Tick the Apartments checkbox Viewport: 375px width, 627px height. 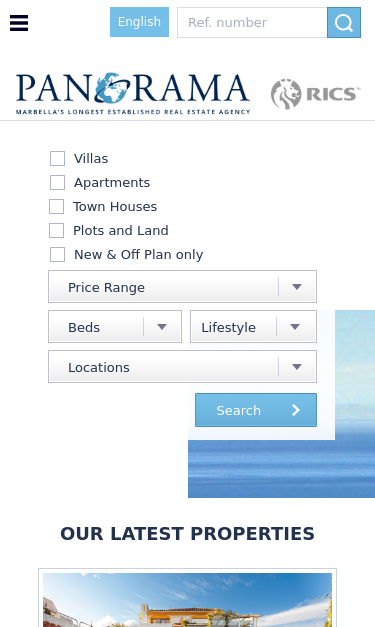point(58,182)
